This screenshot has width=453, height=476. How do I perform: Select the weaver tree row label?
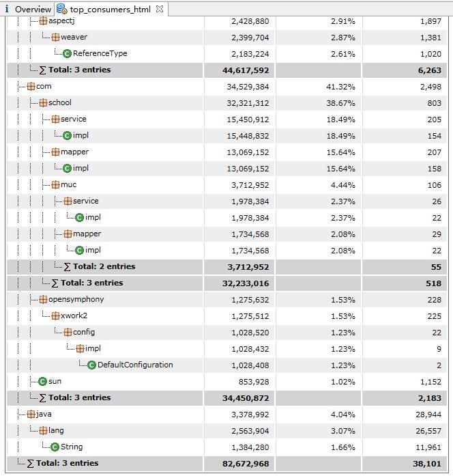[74, 37]
